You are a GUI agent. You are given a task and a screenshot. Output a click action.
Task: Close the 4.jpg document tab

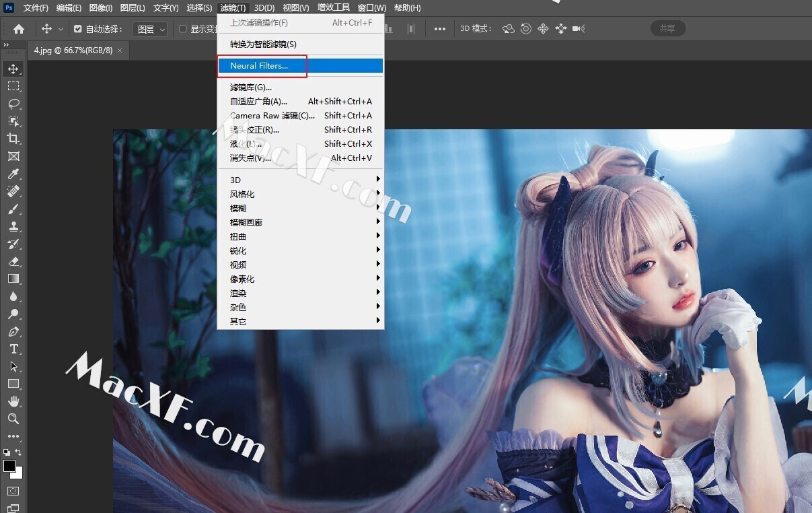(120, 50)
